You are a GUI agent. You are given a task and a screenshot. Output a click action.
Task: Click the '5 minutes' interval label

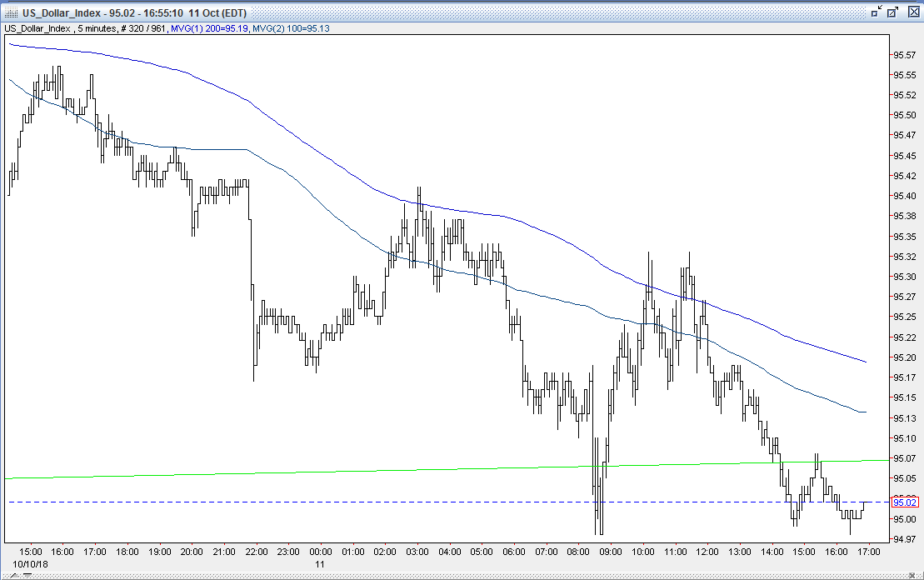pos(97,28)
